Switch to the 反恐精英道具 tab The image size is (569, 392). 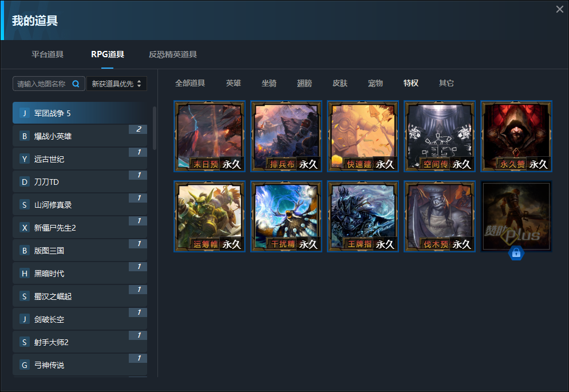click(173, 54)
